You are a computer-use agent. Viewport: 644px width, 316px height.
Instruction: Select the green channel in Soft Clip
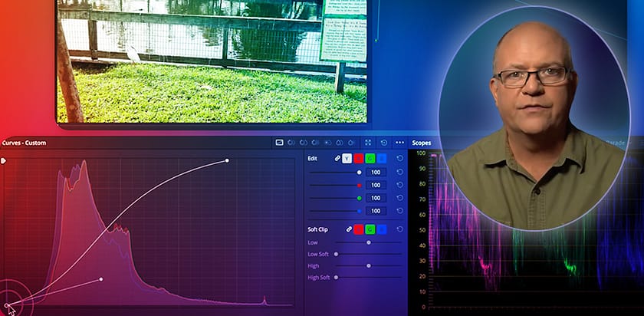click(x=370, y=229)
